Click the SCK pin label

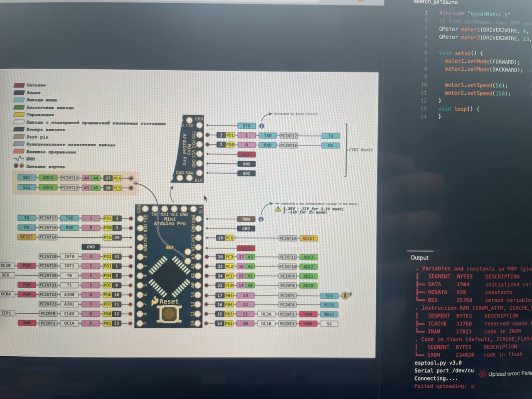tap(329, 296)
